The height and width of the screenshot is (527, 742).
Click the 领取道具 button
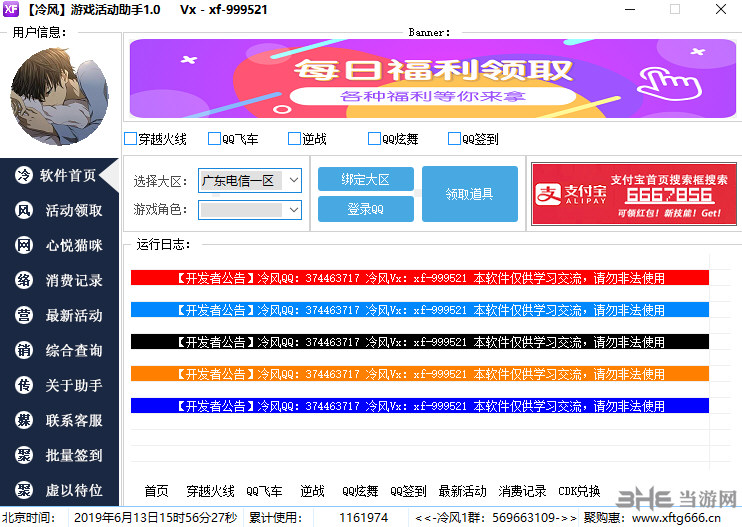click(469, 194)
